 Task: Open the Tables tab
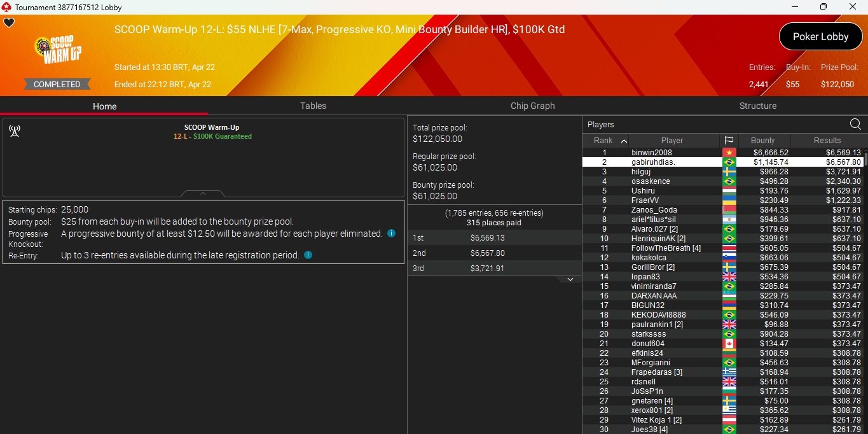point(313,106)
